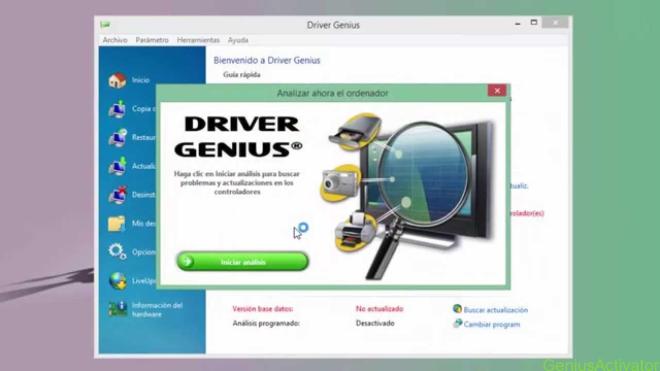Click the Guía rápida text
660x371 pixels.
coord(242,75)
